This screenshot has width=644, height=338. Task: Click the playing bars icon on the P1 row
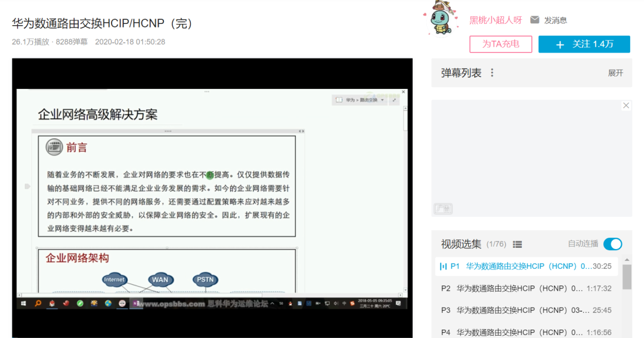[x=443, y=266]
